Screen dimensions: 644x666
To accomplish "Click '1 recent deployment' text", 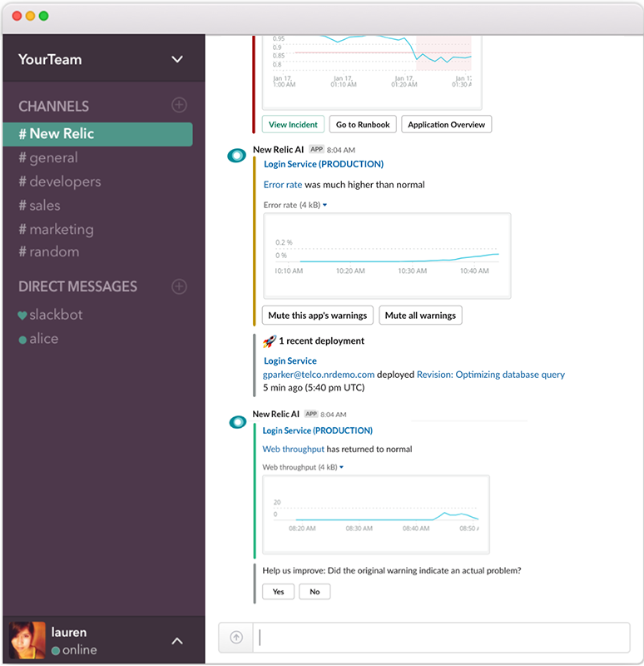I will (321, 340).
